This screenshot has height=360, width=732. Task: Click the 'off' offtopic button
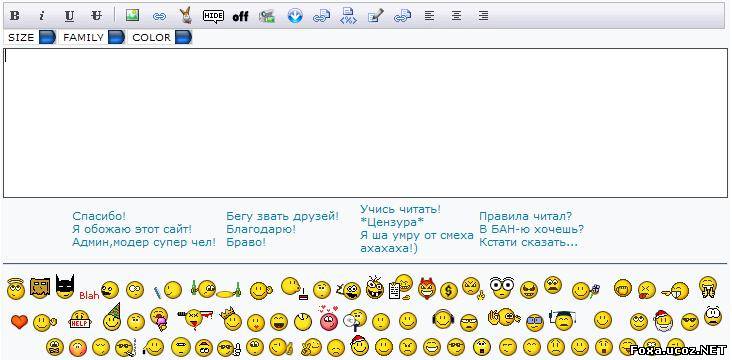click(x=240, y=17)
